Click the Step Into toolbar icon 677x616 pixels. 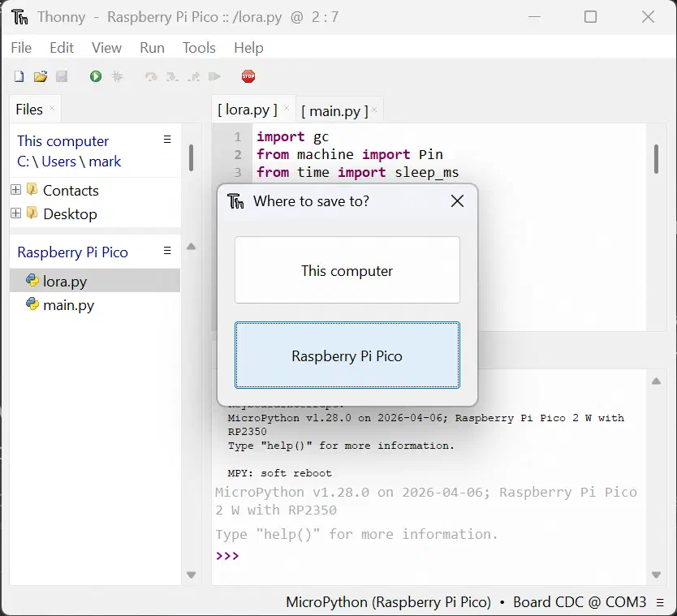[172, 77]
